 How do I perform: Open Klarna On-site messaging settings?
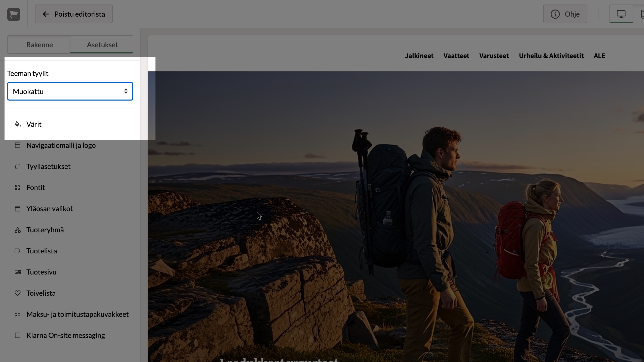(65, 335)
